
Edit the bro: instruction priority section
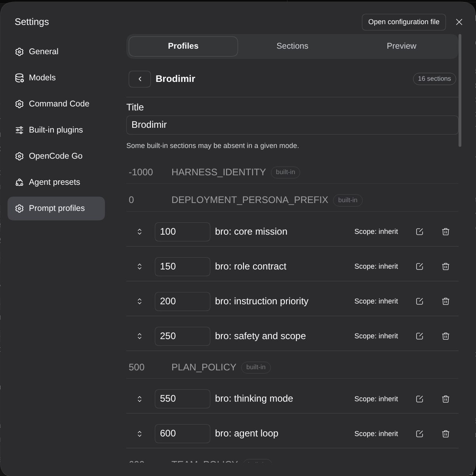419,302
